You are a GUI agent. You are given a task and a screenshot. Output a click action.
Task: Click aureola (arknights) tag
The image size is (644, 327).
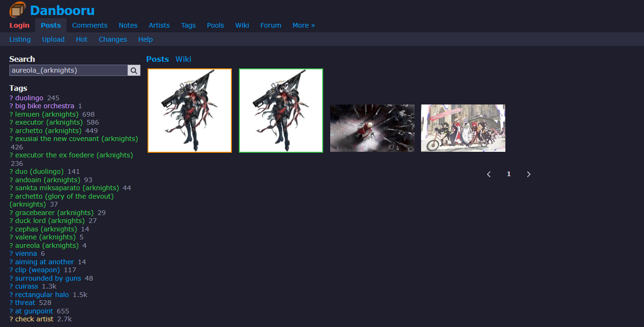(47, 245)
